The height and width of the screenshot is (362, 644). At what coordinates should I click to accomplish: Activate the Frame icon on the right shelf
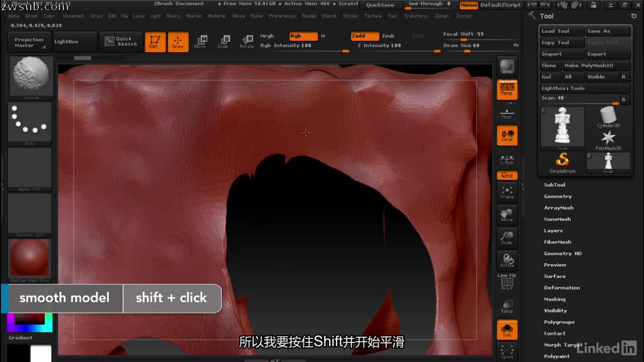[x=507, y=193]
